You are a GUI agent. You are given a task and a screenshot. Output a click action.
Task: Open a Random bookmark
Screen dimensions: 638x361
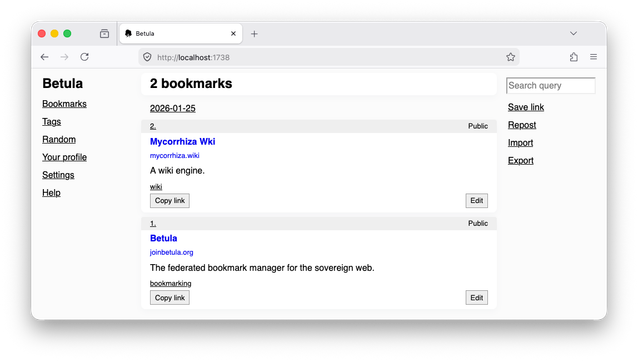point(59,140)
